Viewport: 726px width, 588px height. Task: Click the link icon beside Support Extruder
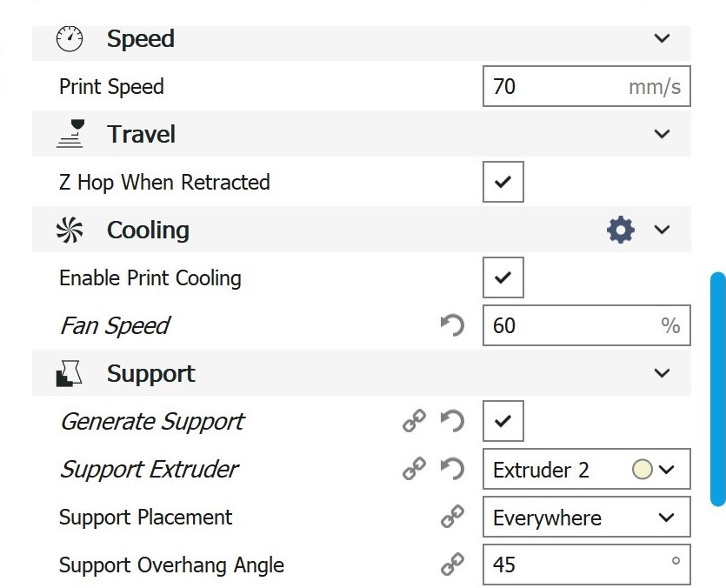click(x=414, y=470)
